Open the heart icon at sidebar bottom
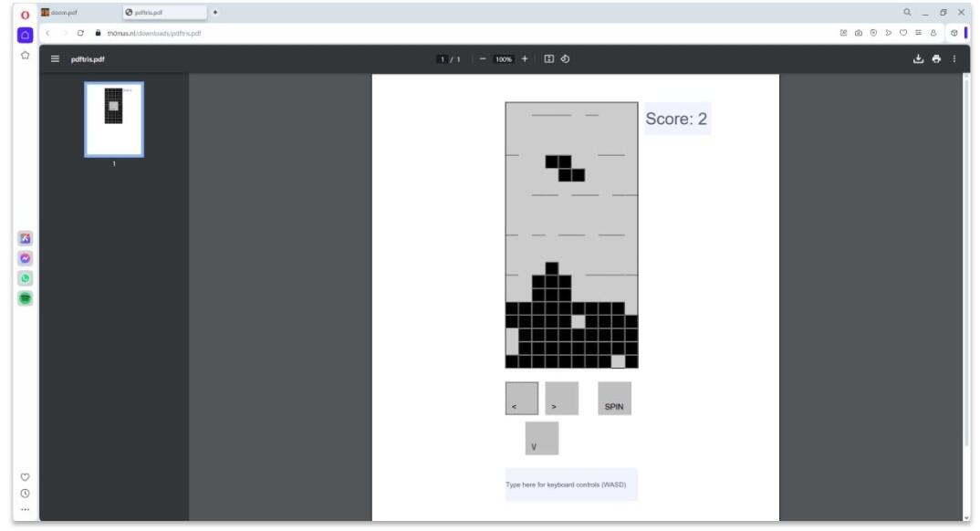The height and width of the screenshot is (531, 980). [x=25, y=477]
